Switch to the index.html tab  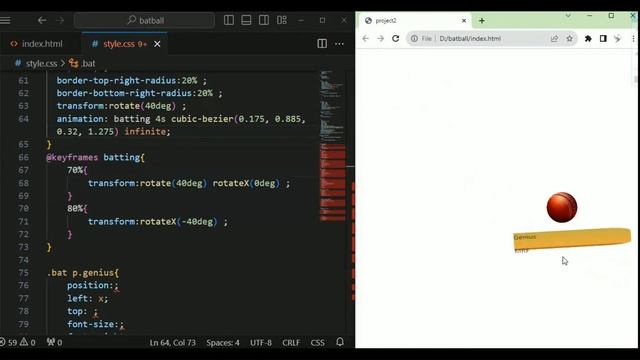point(37,44)
